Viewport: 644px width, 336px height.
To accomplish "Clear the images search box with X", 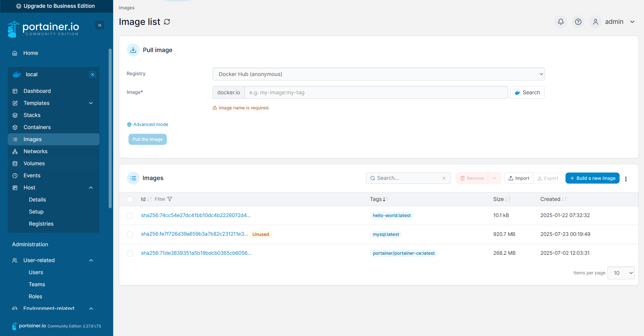I will coord(444,178).
